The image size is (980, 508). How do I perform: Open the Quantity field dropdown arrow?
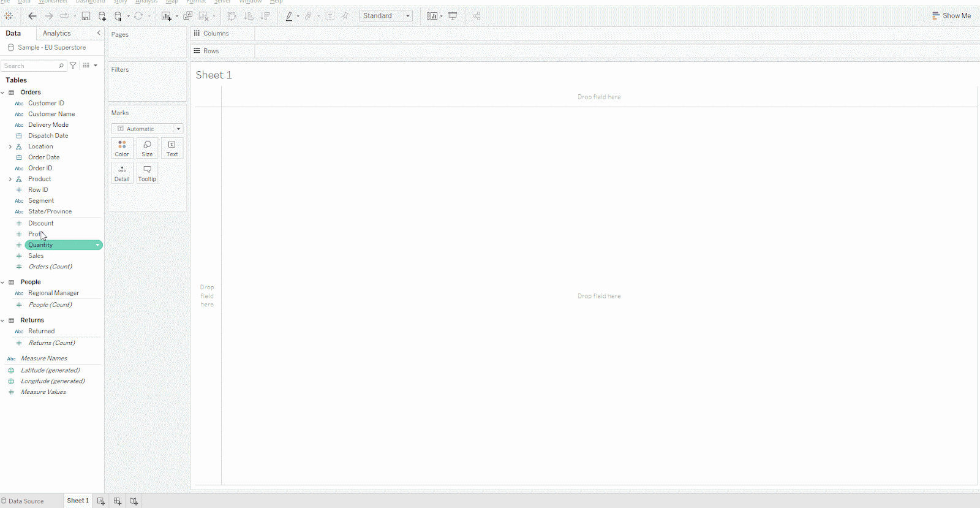click(97, 245)
